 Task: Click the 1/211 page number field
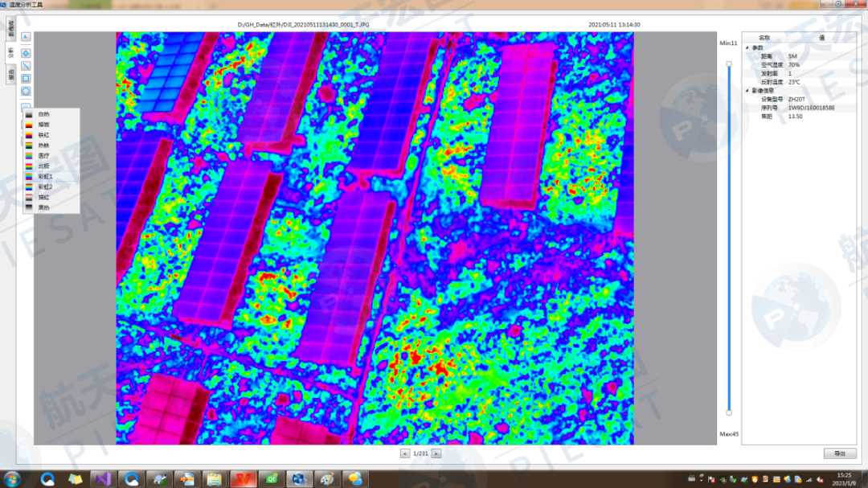[x=420, y=453]
